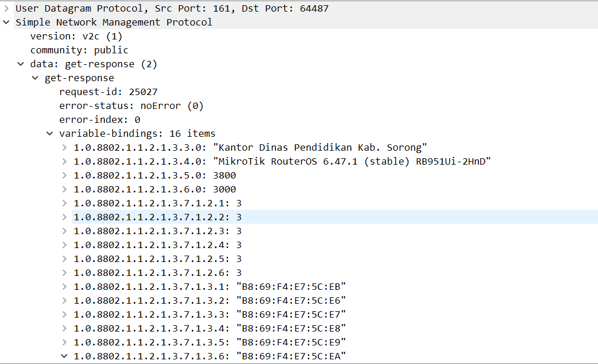Select the "request-id: 25027" field
598x364 pixels.
coord(108,92)
